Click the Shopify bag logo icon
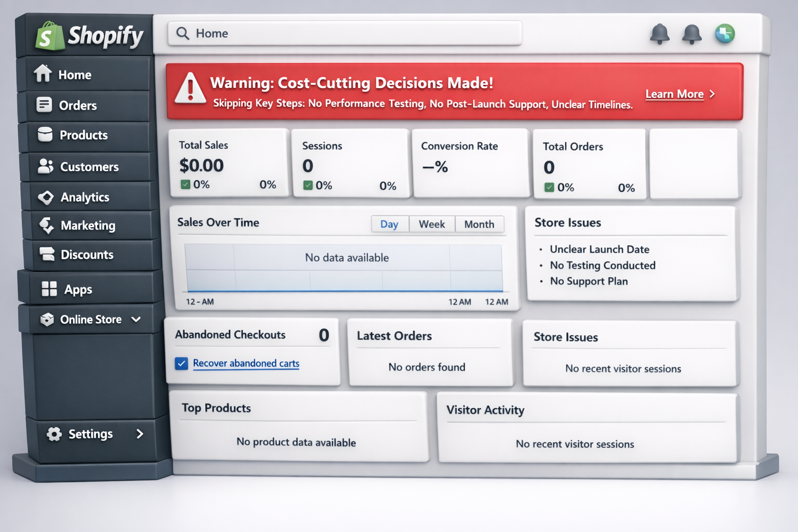The width and height of the screenshot is (798, 532). [49, 36]
